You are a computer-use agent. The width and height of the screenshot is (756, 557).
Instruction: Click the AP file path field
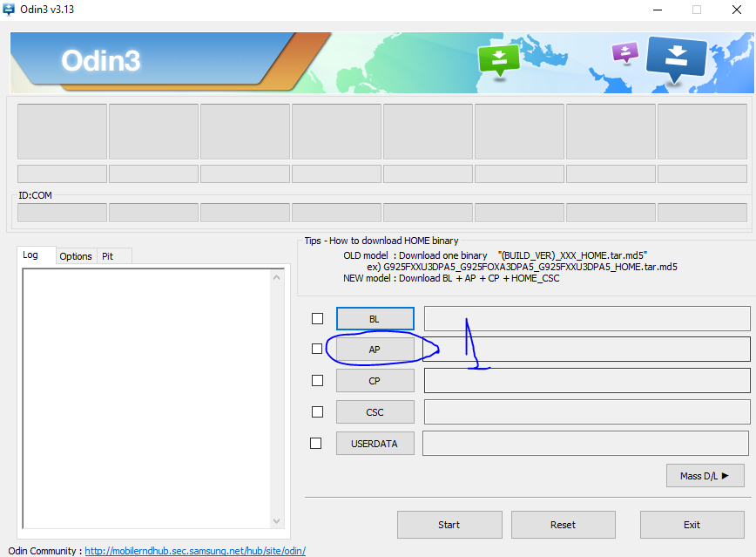click(x=587, y=349)
